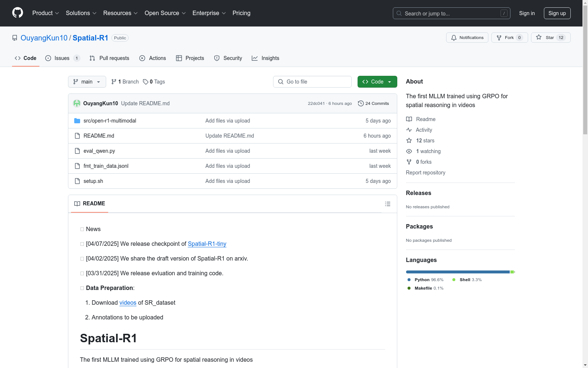Switch to the Security tab
The width and height of the screenshot is (588, 368).
coord(228,58)
